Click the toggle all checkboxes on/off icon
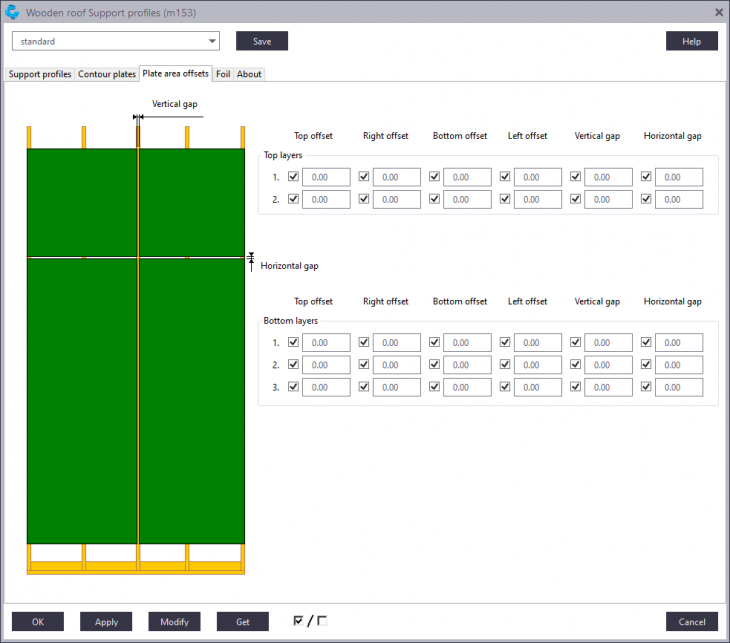 [309, 621]
